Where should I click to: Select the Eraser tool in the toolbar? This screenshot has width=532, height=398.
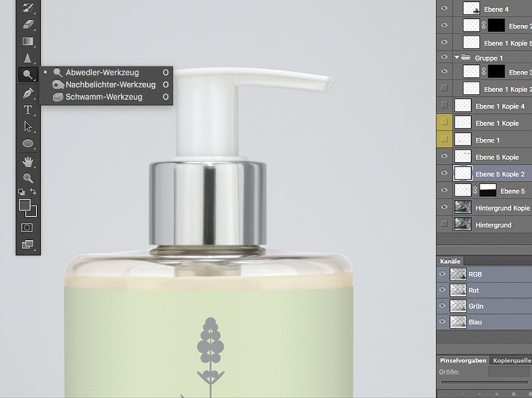(28, 25)
